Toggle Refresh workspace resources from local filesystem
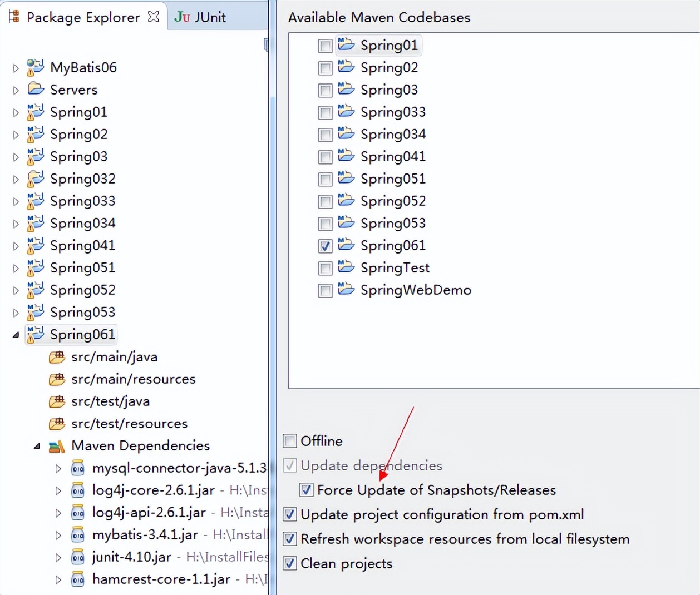 coord(290,539)
